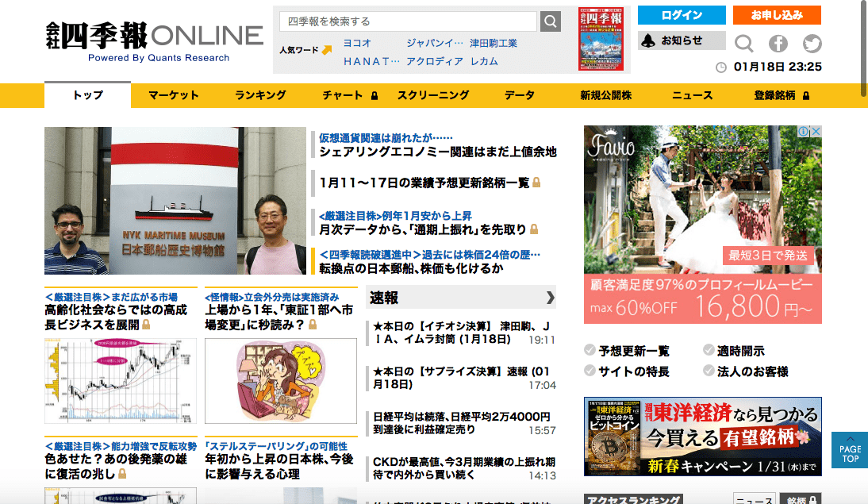Click the PAGE TOP up arrow button
The height and width of the screenshot is (504, 868).
(850, 450)
